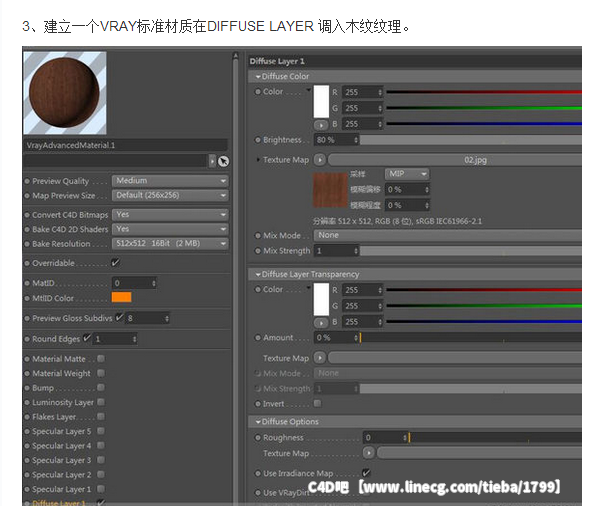Image resolution: width=594 pixels, height=506 pixels.
Task: Enable the Specular Layer 2 checkbox
Action: [x=101, y=474]
